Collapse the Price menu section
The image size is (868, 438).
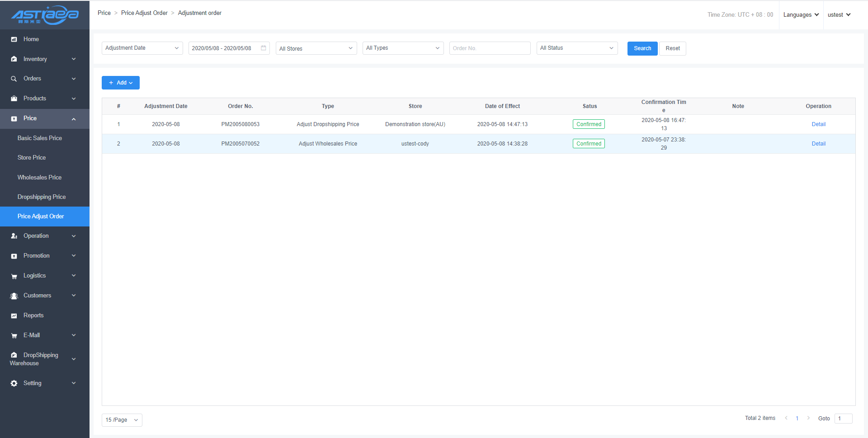coord(74,119)
